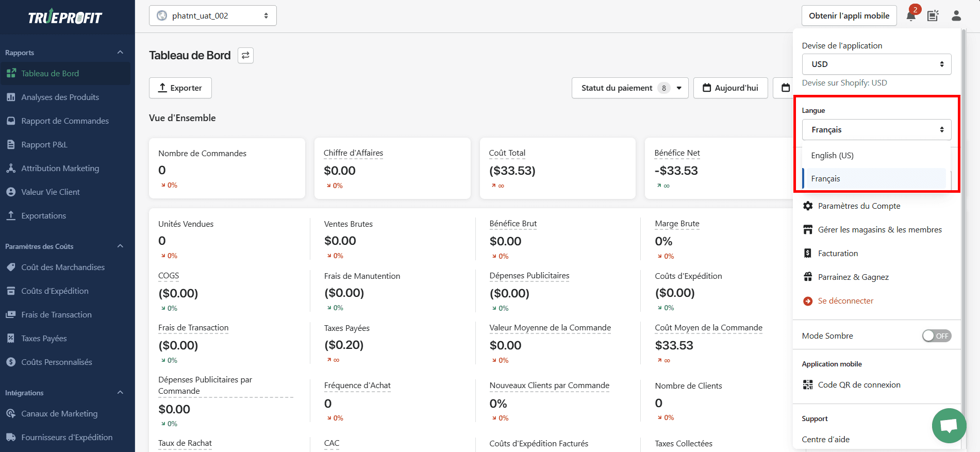Viewport: 980px width, 452px height.
Task: Click the Obtenir l'appli mobile button
Action: pyautogui.click(x=849, y=15)
